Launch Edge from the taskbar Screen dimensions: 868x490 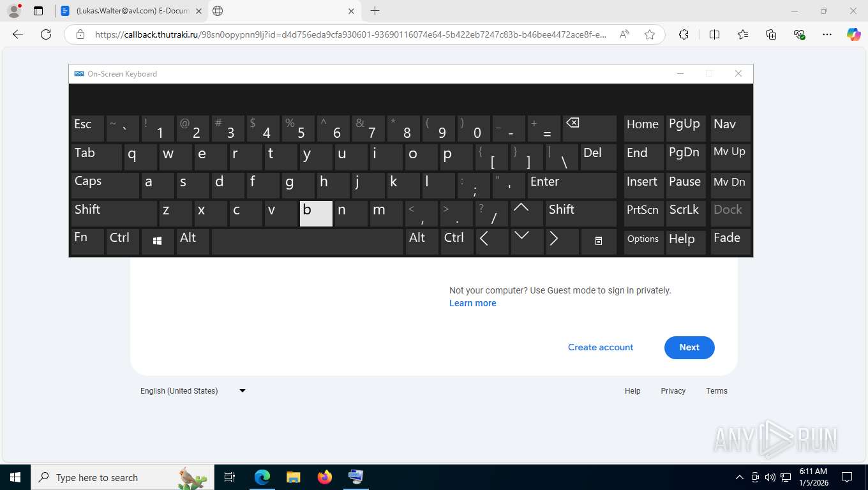pos(262,477)
